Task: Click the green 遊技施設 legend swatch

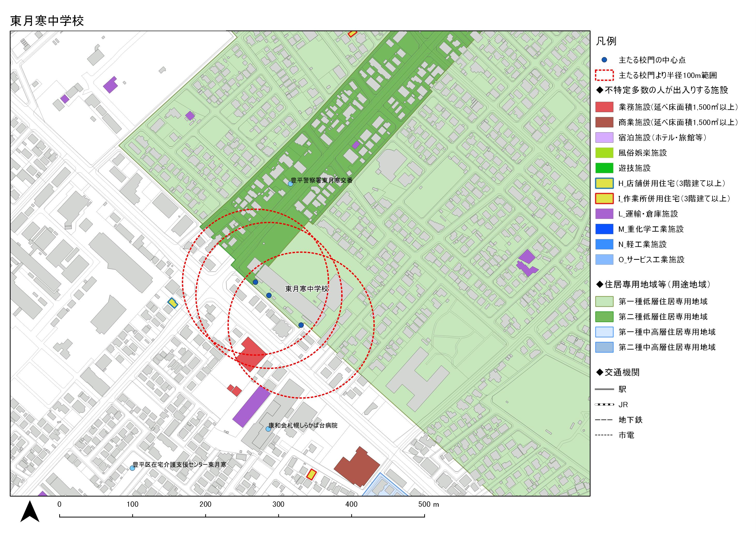Action: pyautogui.click(x=604, y=168)
